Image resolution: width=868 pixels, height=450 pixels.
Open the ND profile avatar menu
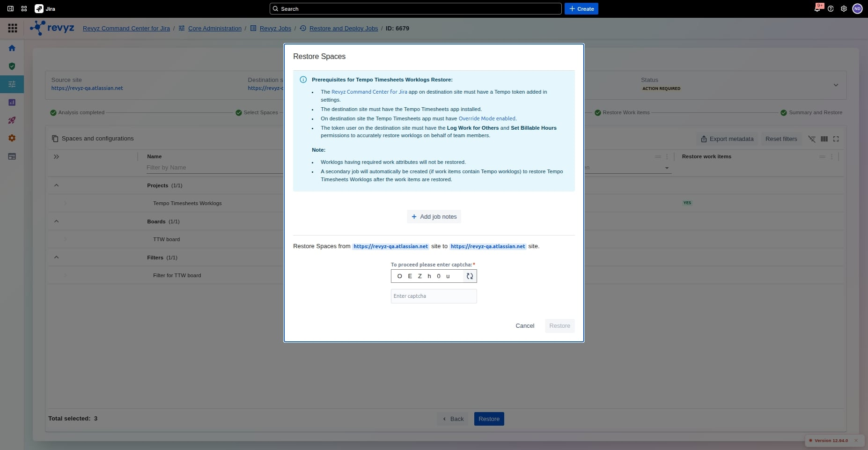(x=857, y=9)
